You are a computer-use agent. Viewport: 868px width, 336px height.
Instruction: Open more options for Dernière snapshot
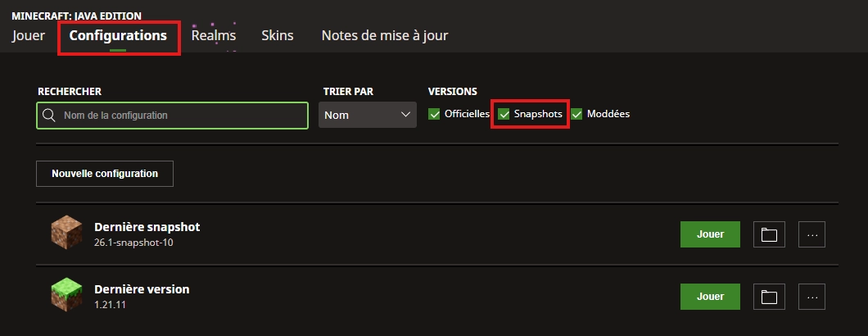811,234
